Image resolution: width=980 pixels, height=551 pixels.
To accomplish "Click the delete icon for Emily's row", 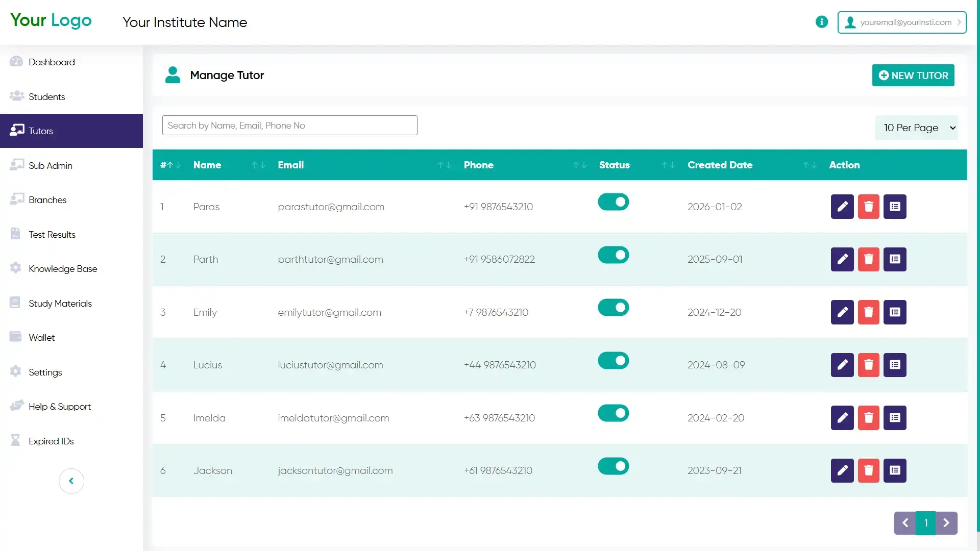I will tap(868, 312).
